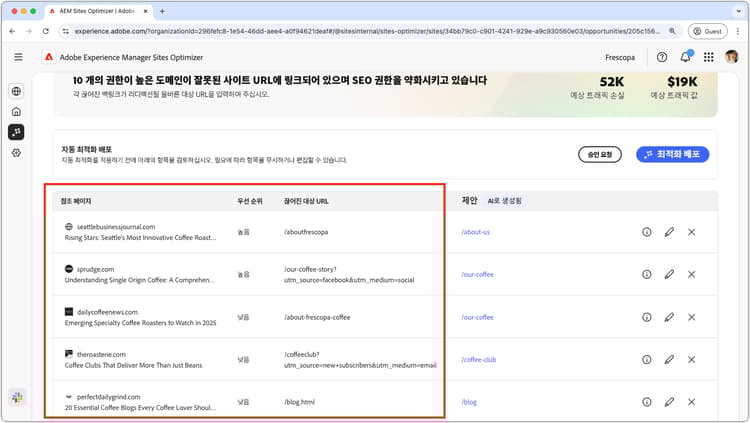This screenshot has width=750, height=423.
Task: Click the zoom magnifier in address bar
Action: pyautogui.click(x=672, y=31)
